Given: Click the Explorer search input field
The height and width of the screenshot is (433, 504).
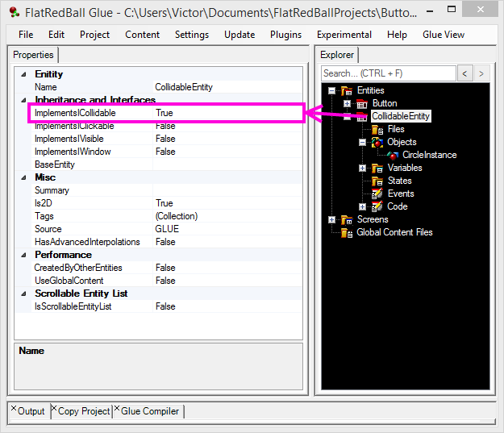Looking at the screenshot, I should point(388,73).
